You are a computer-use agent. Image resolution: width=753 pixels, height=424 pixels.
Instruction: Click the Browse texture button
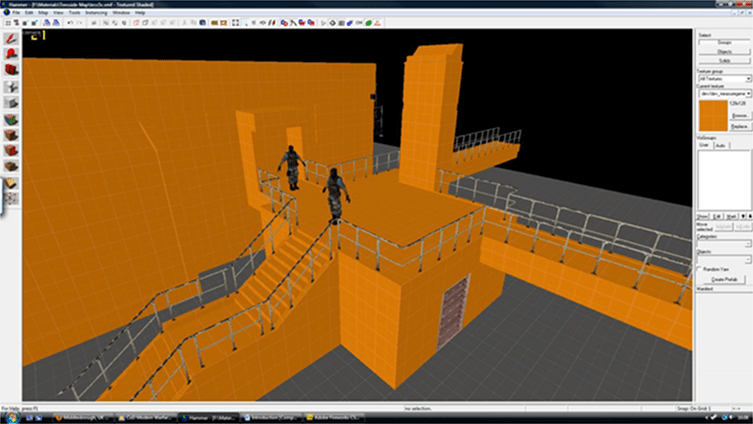click(x=740, y=116)
